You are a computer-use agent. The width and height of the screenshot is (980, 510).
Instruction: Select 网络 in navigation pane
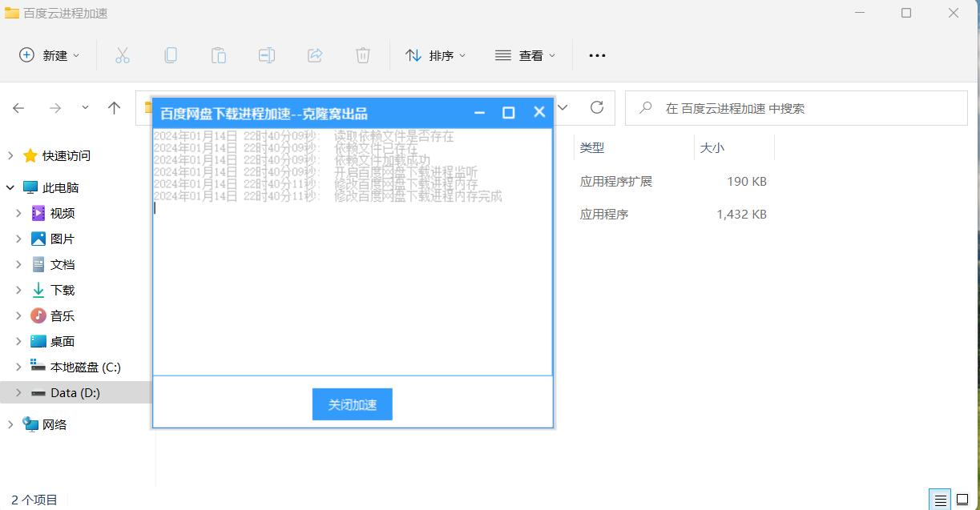[54, 424]
